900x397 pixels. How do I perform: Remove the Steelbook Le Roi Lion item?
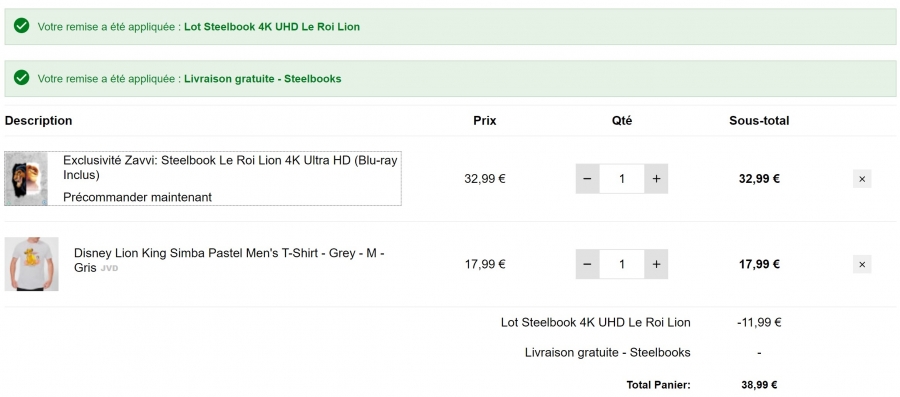tap(862, 179)
